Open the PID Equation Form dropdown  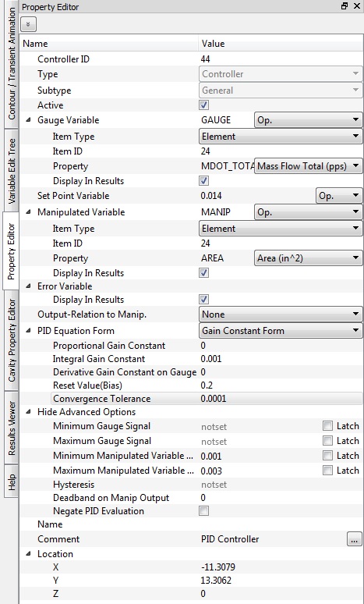(x=281, y=331)
